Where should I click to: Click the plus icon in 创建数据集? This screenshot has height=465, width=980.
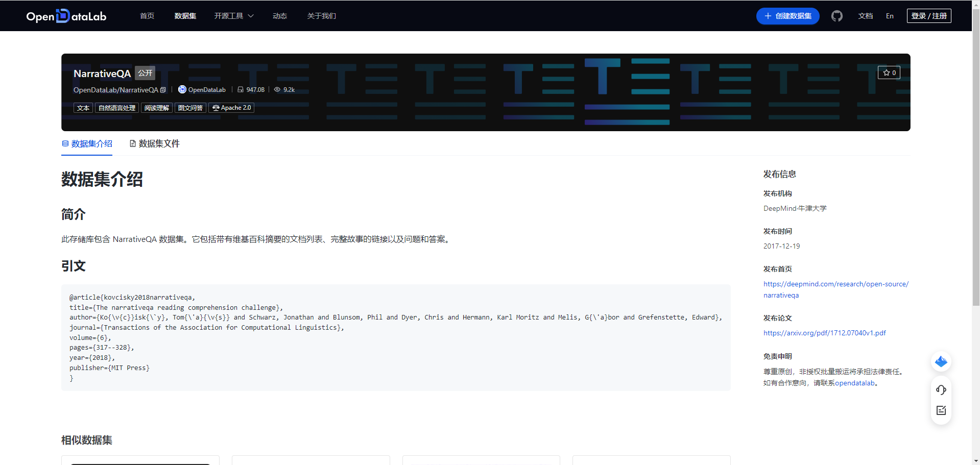pos(768,16)
